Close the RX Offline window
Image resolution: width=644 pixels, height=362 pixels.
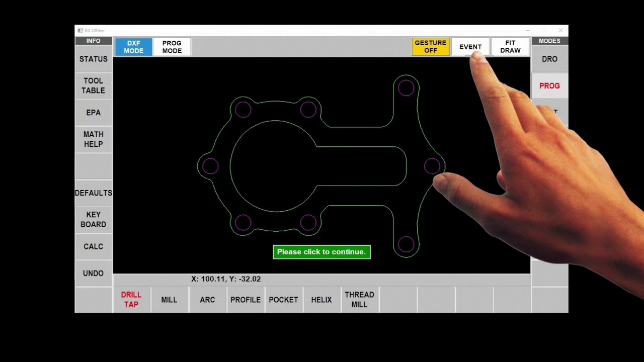pyautogui.click(x=560, y=31)
